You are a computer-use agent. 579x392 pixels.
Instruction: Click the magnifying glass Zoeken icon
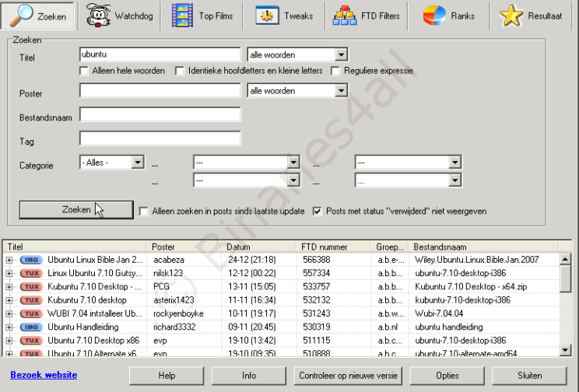point(21,16)
